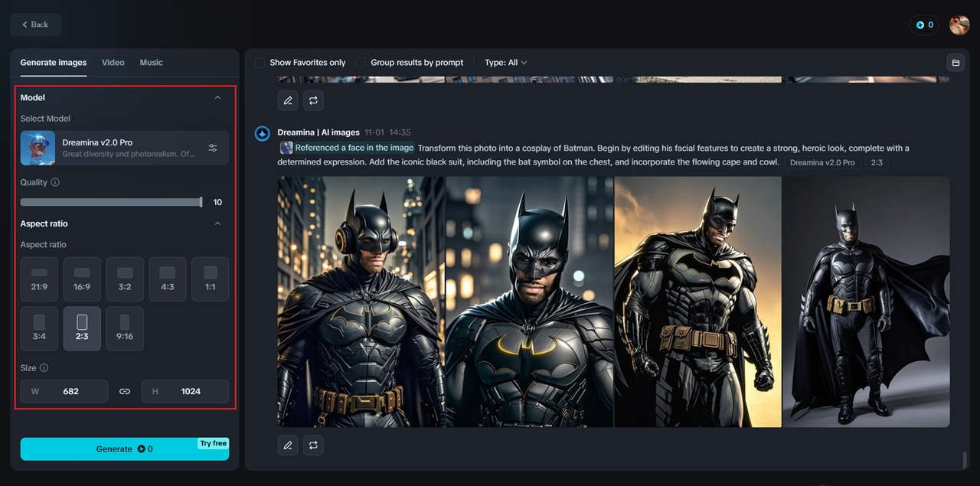
Task: Collapse the Model section
Action: tap(217, 98)
